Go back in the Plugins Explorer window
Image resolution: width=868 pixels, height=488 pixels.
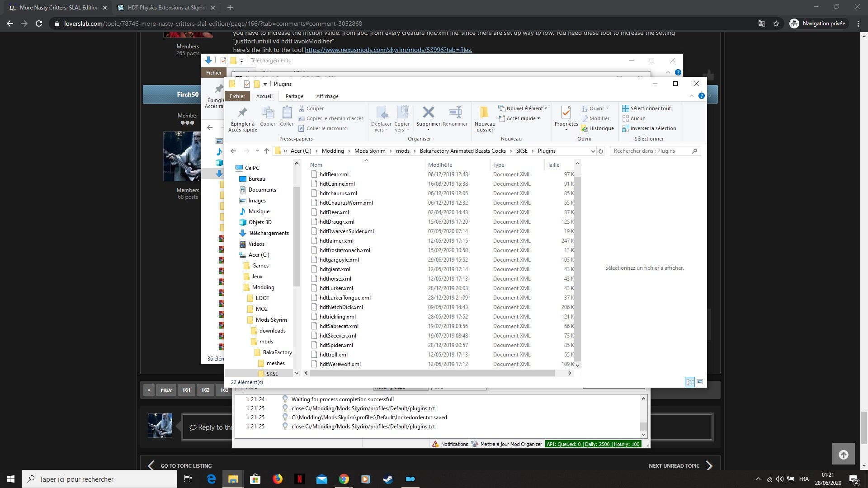click(x=233, y=151)
